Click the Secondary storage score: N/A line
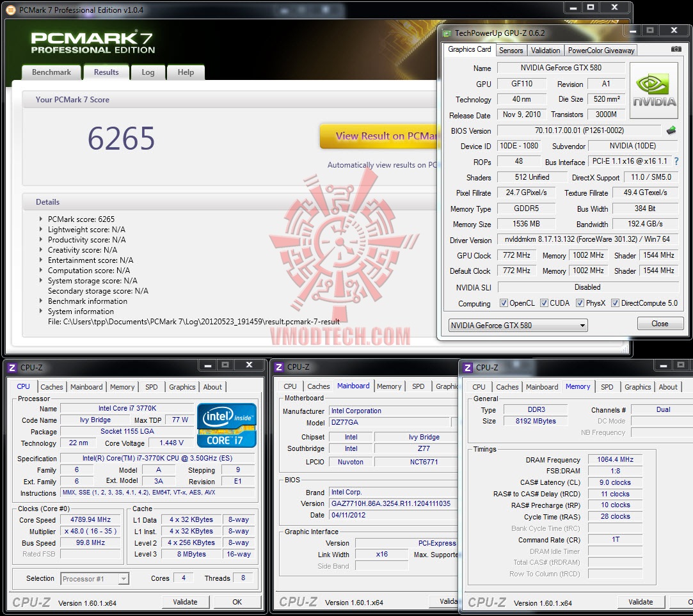The width and height of the screenshot is (693, 616). [98, 291]
